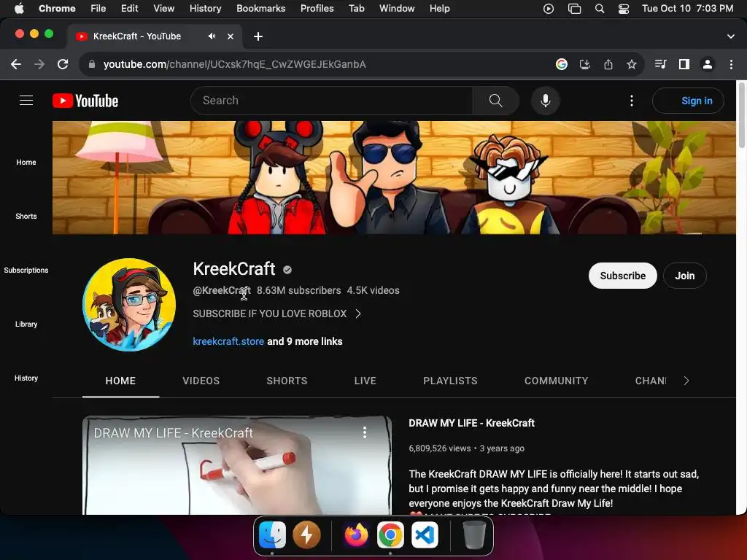This screenshot has width=747, height=560.
Task: Open the PLAYLISTS tab
Action: (x=450, y=381)
